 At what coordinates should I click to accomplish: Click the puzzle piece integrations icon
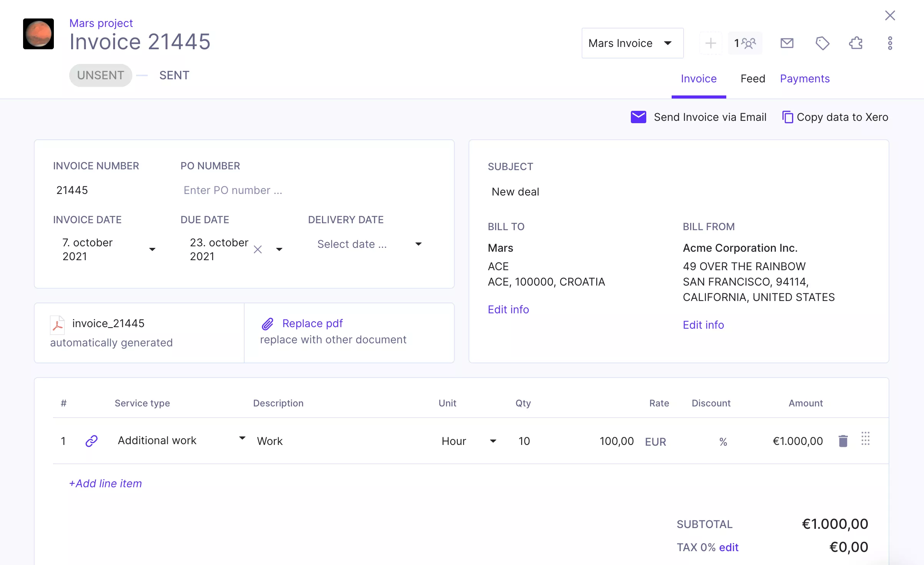856,43
